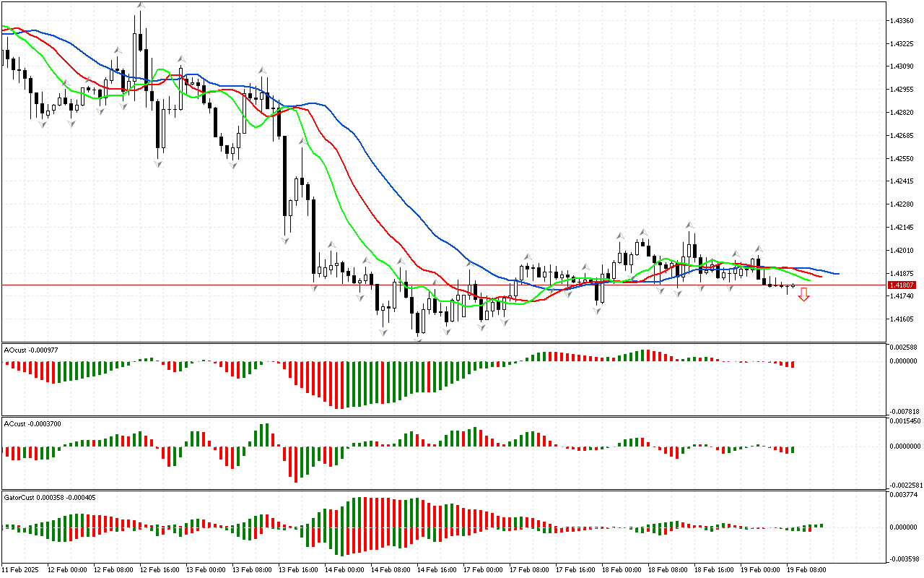Screen dimensions: 924x578
Task: Pick the 1.42820 price axis value
Action: (x=903, y=113)
